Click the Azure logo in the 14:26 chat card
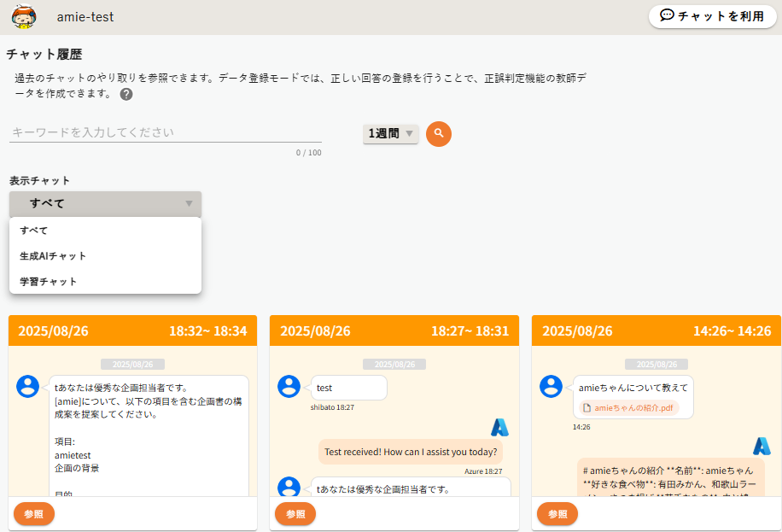This screenshot has height=532, width=782. coord(762,446)
